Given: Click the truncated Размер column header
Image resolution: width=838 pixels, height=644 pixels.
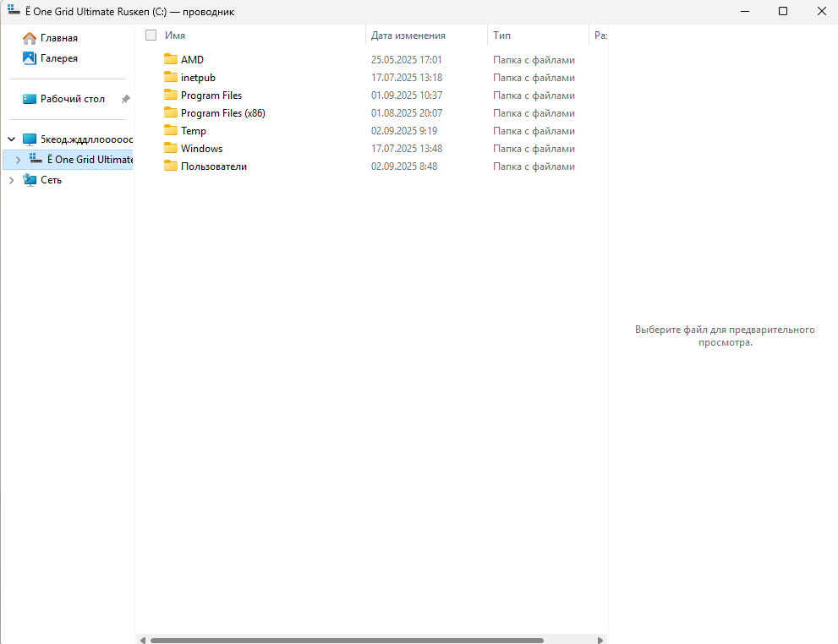Looking at the screenshot, I should click(x=600, y=35).
